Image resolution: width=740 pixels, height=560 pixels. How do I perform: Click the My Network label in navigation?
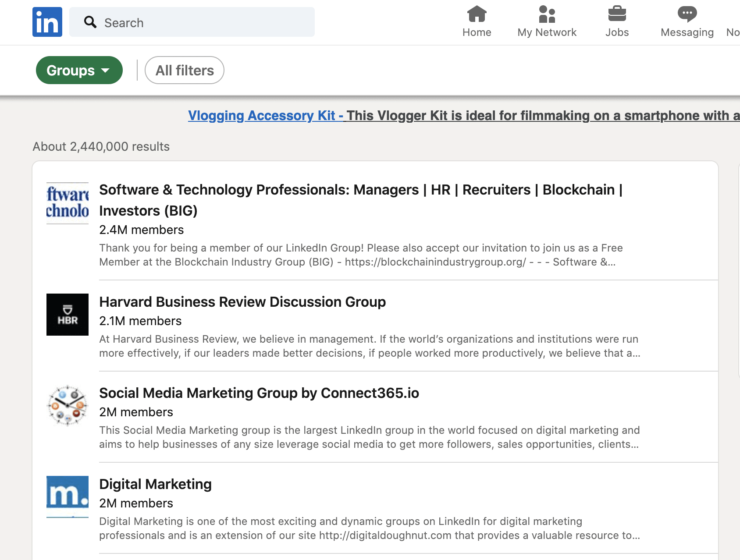(547, 32)
